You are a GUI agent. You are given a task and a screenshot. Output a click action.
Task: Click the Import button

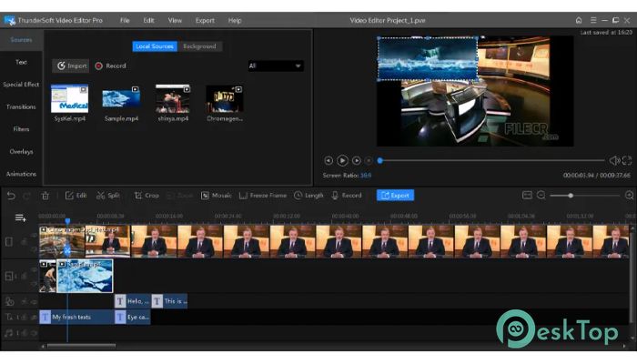pos(71,66)
